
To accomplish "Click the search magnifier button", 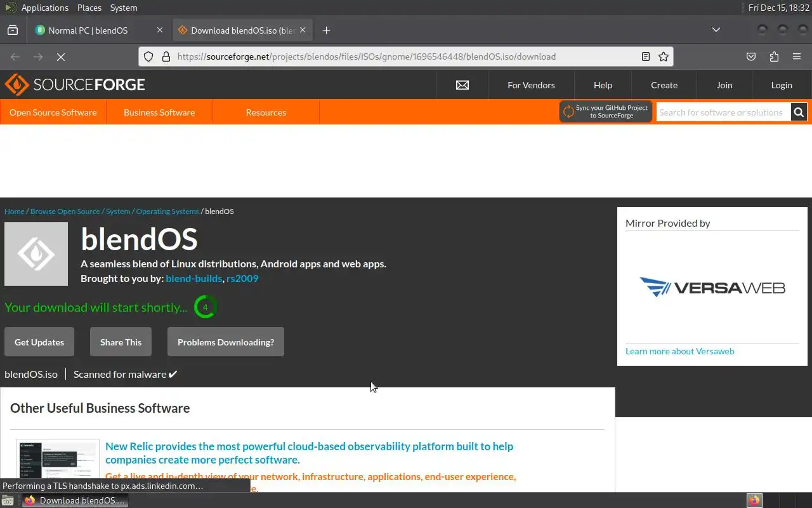I will tap(799, 112).
